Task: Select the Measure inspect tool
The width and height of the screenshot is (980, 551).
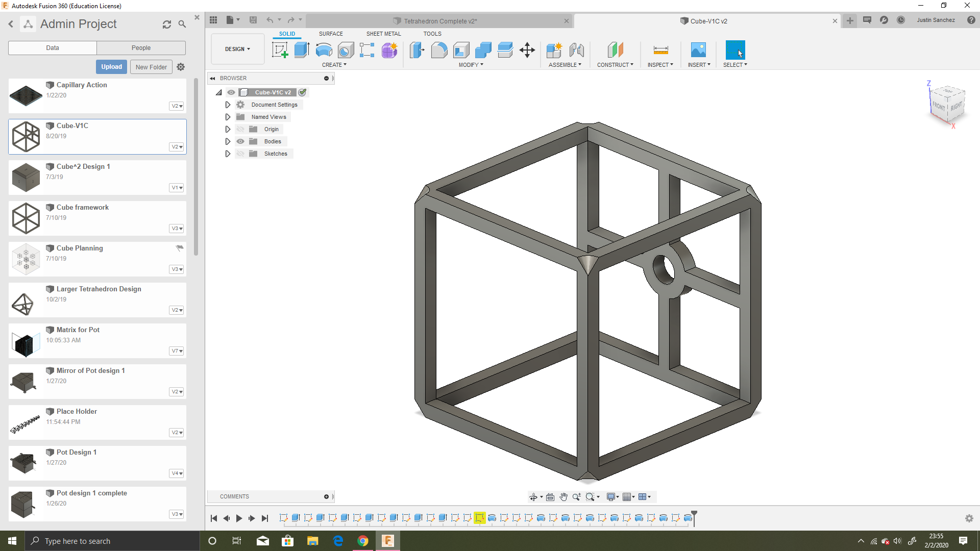Action: (x=660, y=50)
